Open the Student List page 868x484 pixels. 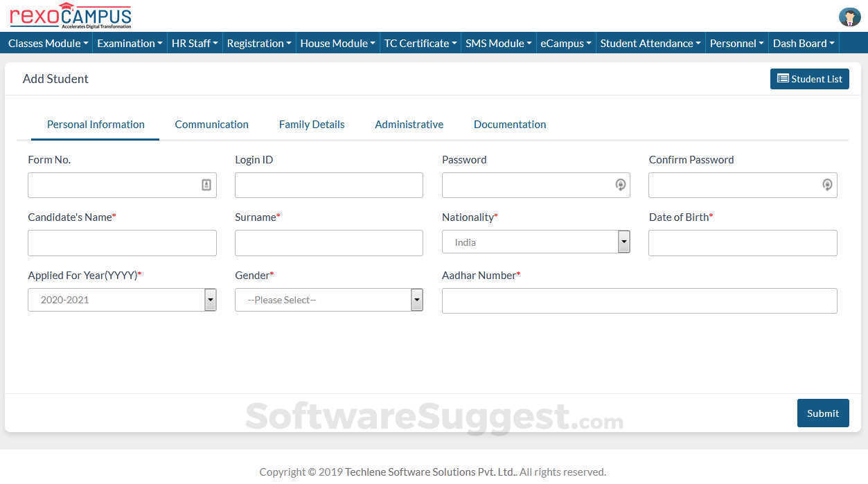809,78
